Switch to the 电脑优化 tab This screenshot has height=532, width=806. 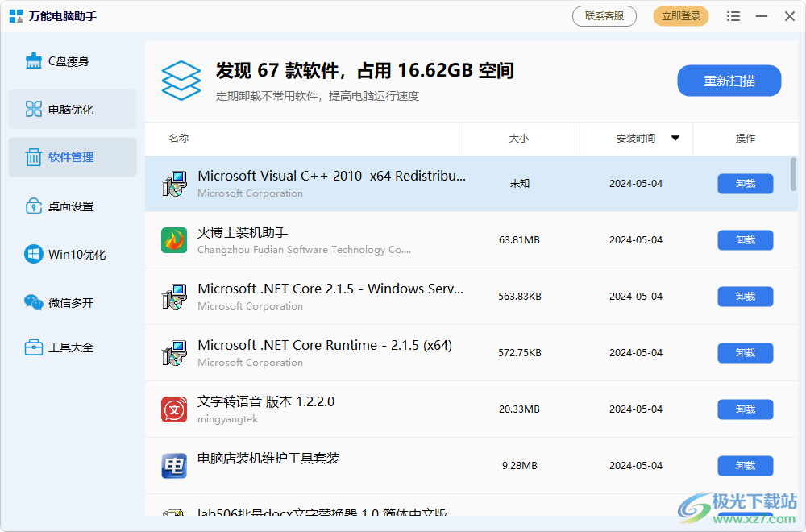point(72,110)
